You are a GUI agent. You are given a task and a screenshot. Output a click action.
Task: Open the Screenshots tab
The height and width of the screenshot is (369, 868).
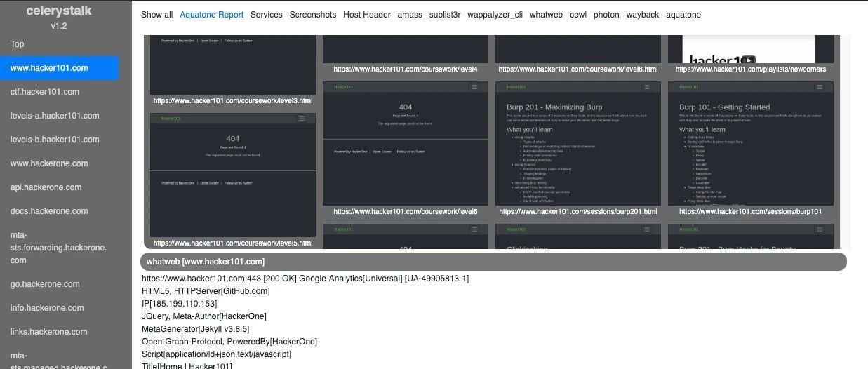tap(313, 15)
